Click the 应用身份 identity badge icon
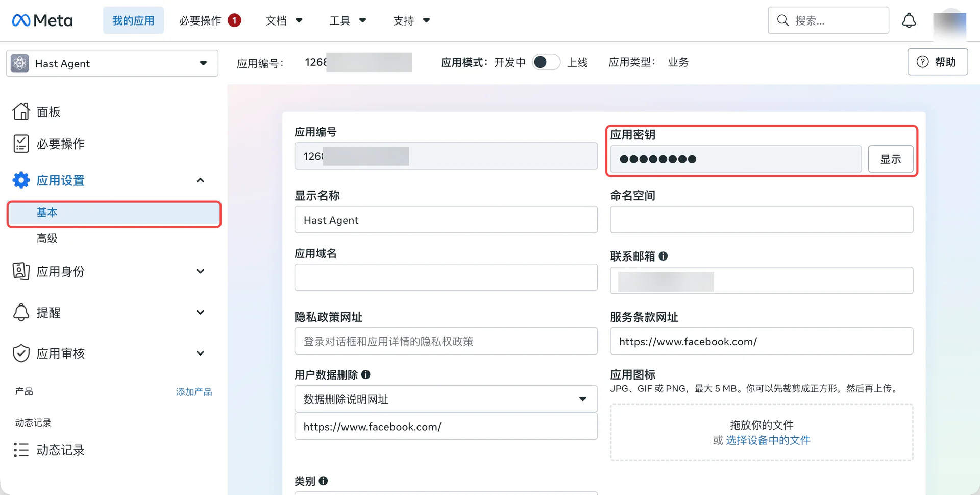The height and width of the screenshot is (495, 980). click(21, 271)
